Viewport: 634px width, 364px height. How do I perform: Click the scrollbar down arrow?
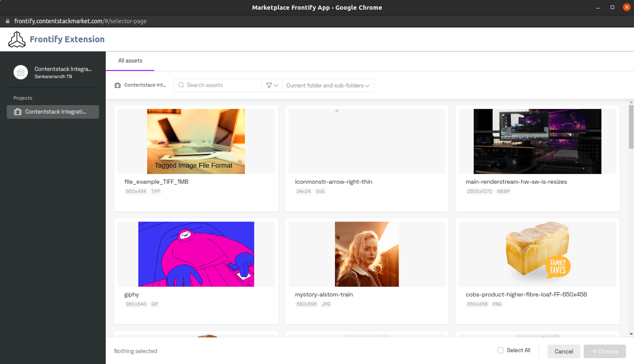coord(631,334)
